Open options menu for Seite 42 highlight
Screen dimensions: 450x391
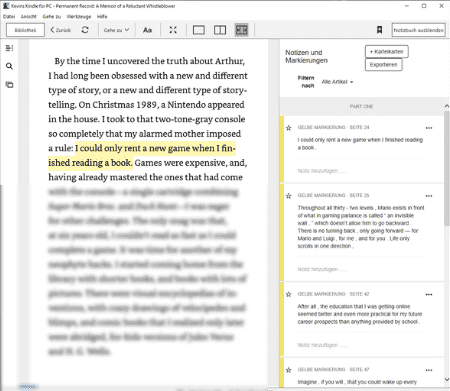pos(429,294)
